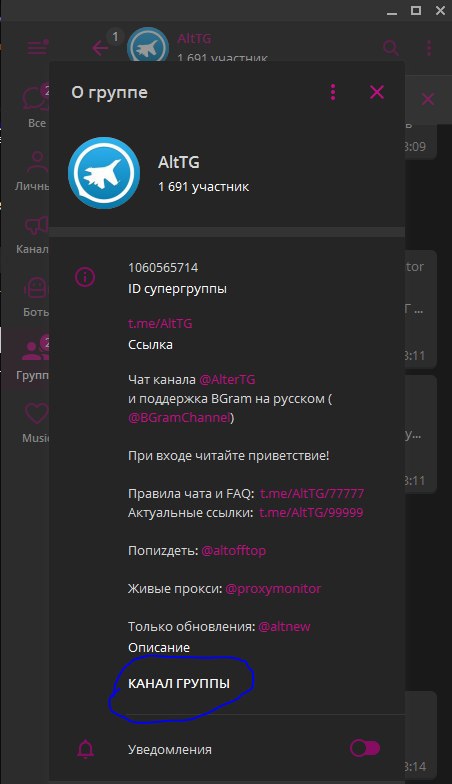Click the ID супергруппы label
This screenshot has height=784, width=452.
pos(177,289)
